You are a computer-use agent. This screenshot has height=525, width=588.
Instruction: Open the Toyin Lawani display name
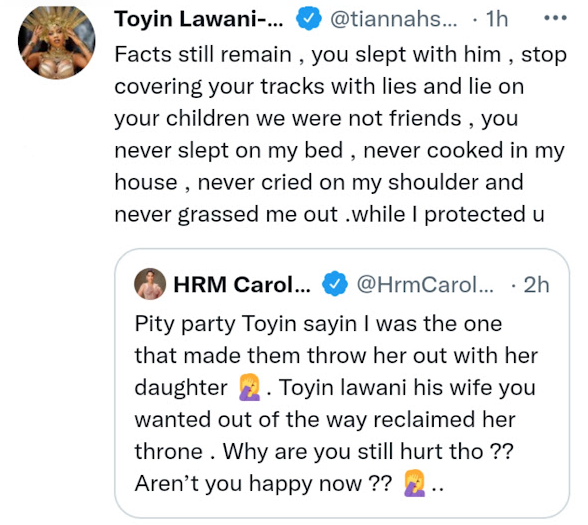coord(199,19)
